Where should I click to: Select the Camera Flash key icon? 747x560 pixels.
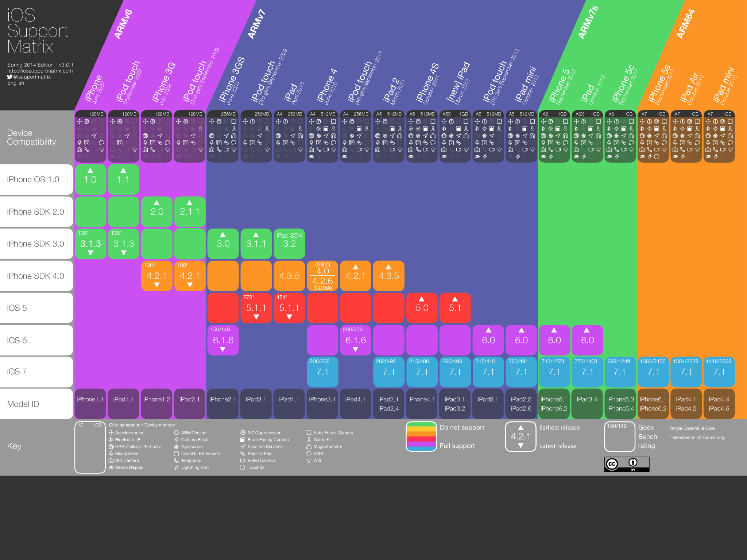click(177, 439)
